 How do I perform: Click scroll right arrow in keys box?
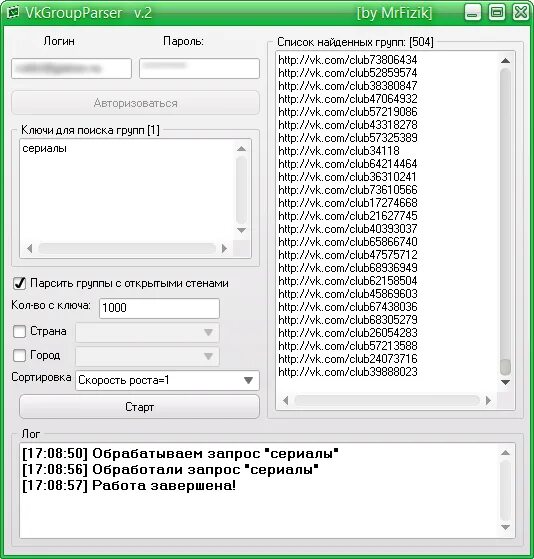[224, 248]
